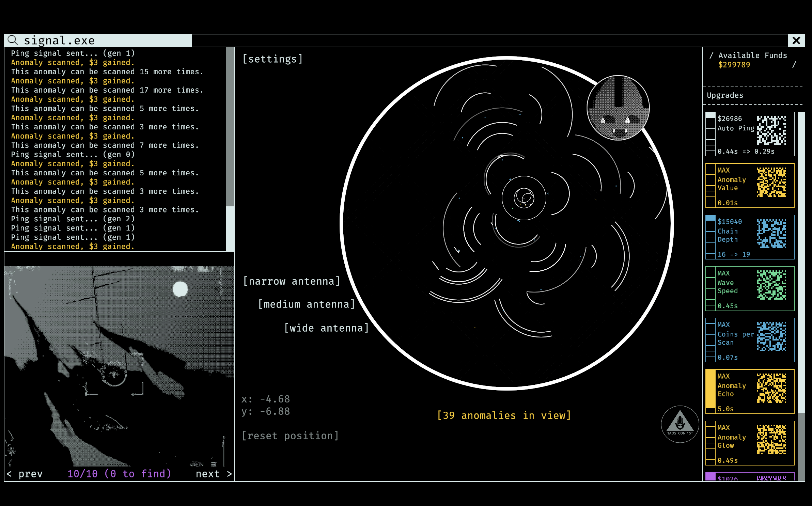Click the 'x: -4.68' coordinate readout
Viewport: 812px width, 506px height.
pos(266,399)
